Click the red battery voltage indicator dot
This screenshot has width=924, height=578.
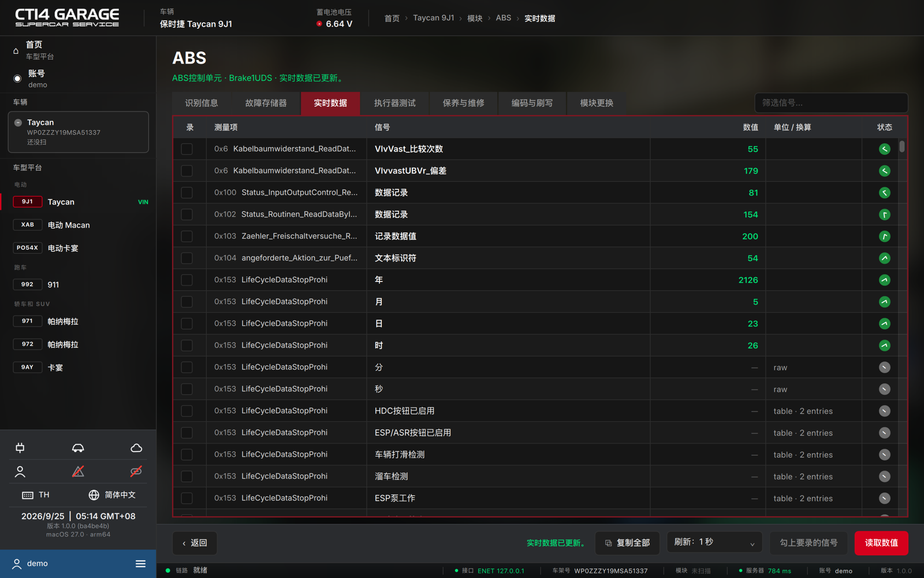[x=319, y=24]
